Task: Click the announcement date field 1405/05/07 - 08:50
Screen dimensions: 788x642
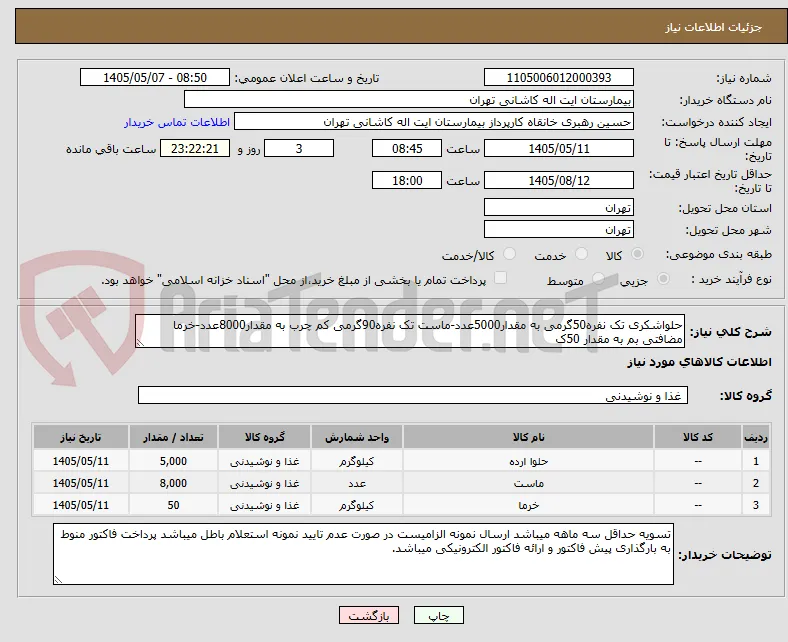Action: pos(155,77)
